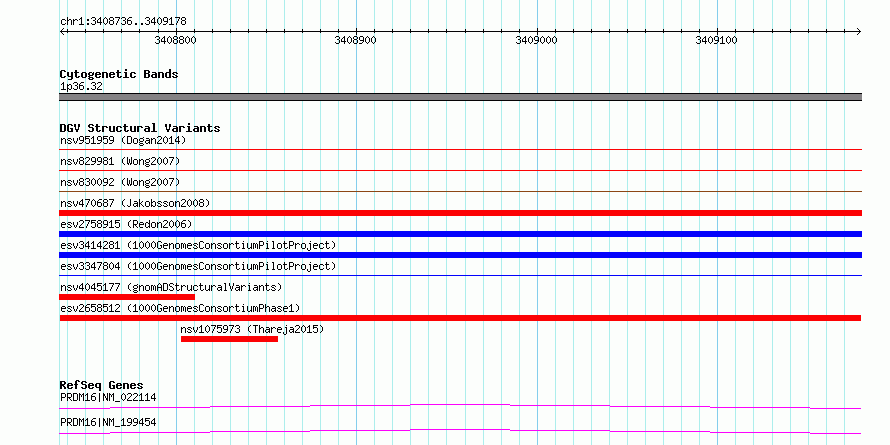Click the blue esv2758915 variant bar
This screenshot has height=445, width=890.
[461, 234]
